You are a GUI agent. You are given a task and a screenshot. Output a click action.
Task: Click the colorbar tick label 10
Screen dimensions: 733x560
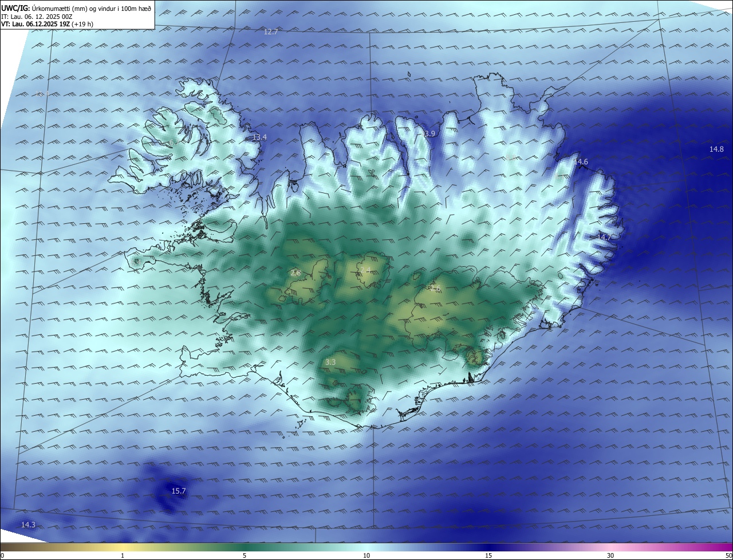coord(366,555)
